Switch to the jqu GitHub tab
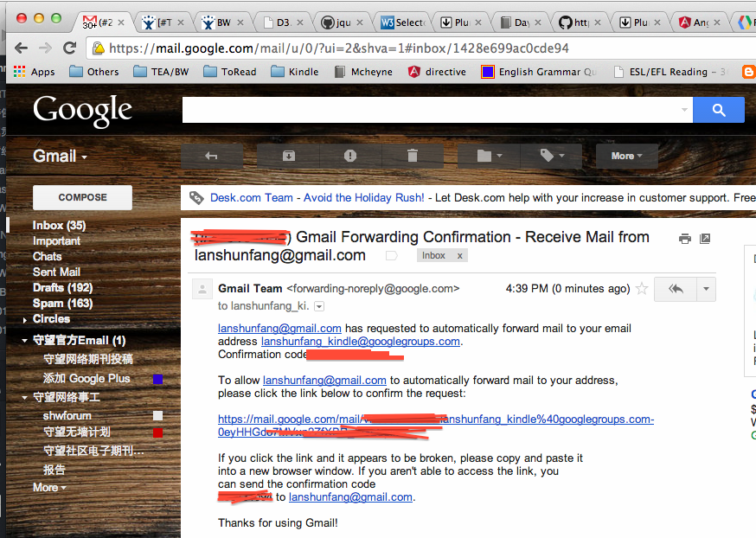756x538 pixels. pyautogui.click(x=343, y=22)
